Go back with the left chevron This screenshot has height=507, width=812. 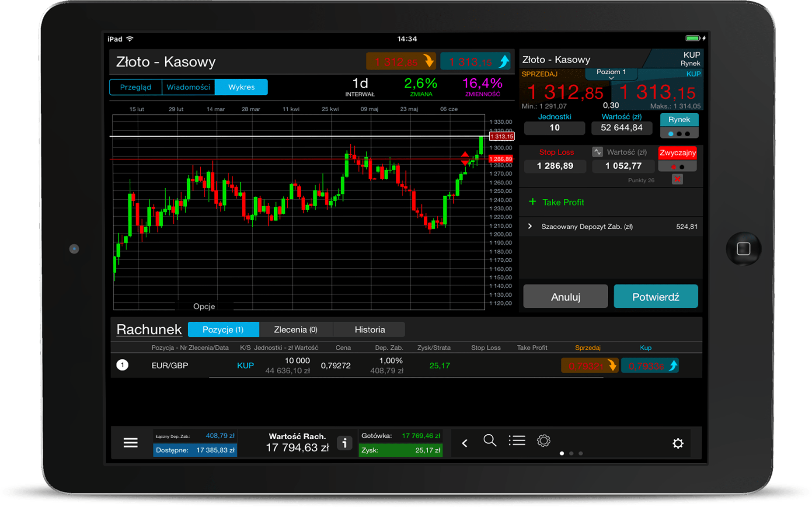[x=465, y=443]
